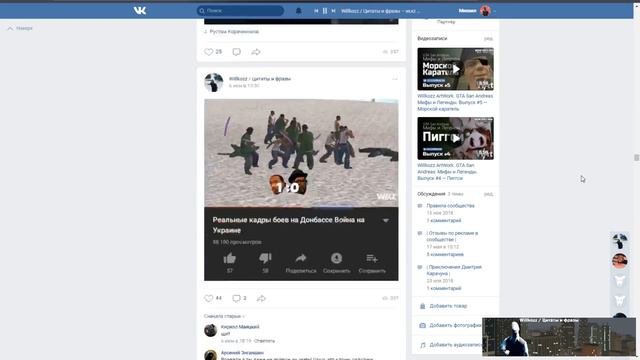Like the upper post with 25 likes
Viewport: 640px width, 360px height.
pyautogui.click(x=209, y=52)
